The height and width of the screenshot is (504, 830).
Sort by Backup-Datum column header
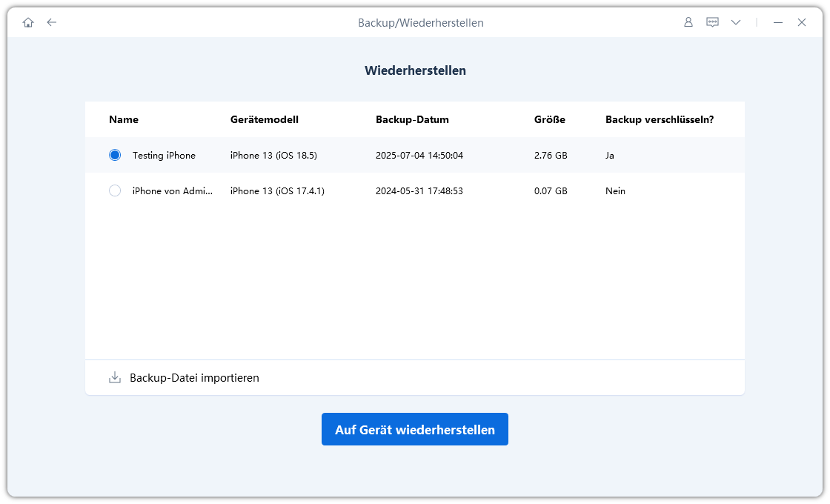[x=412, y=119]
